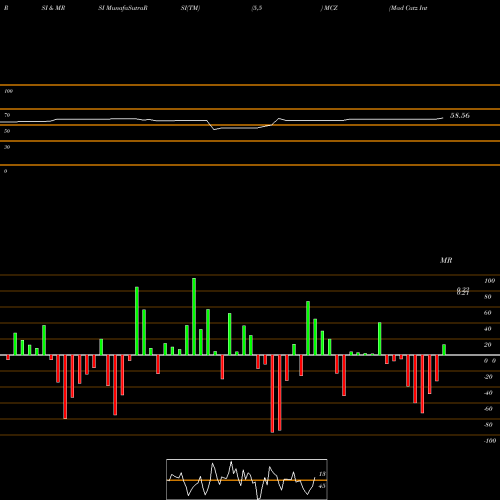Click the MR axis label -20
The height and width of the screenshot is (500, 500).
[488, 377]
